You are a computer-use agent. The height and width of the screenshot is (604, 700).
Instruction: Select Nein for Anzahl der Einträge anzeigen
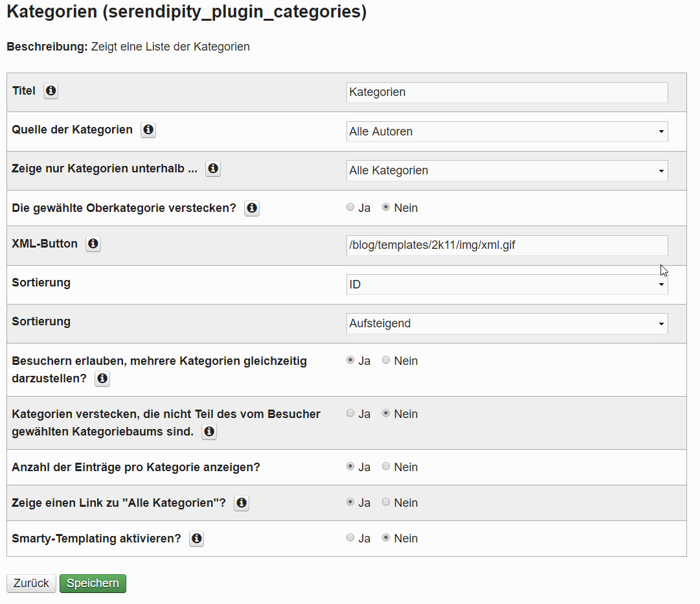click(386, 467)
